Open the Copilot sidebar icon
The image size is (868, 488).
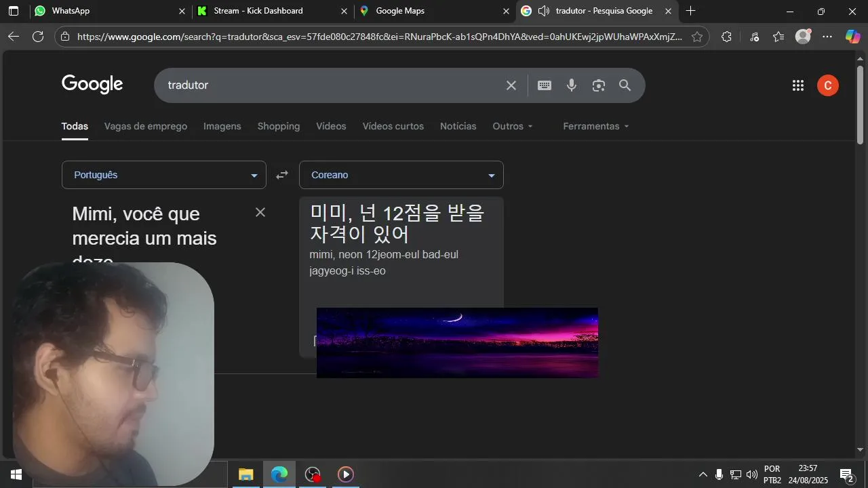pyautogui.click(x=852, y=37)
